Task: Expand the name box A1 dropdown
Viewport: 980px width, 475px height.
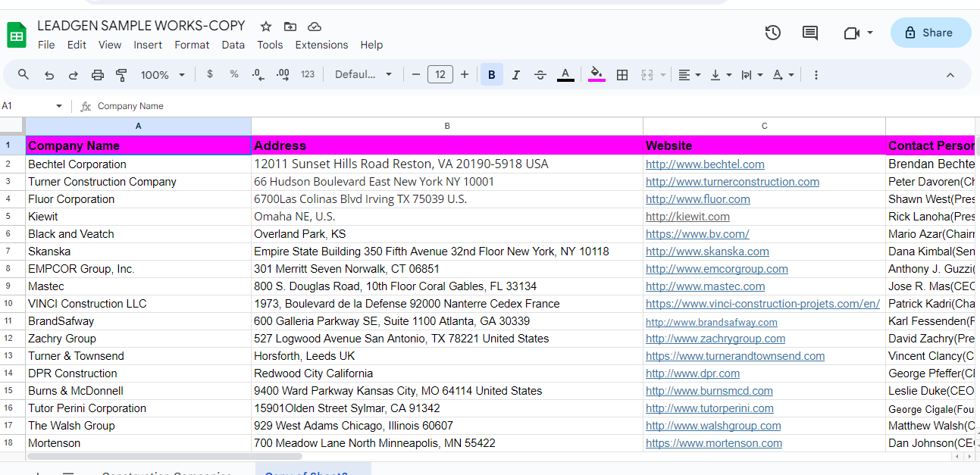Action: point(59,106)
